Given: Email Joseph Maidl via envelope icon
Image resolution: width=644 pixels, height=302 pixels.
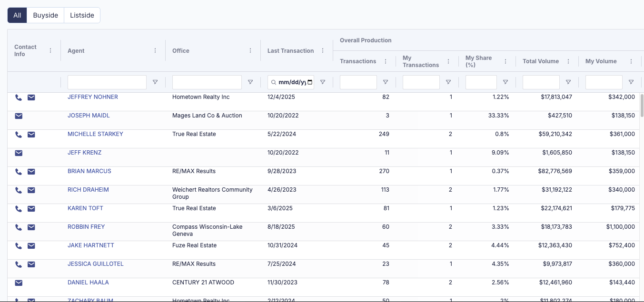Looking at the screenshot, I should click(x=19, y=116).
